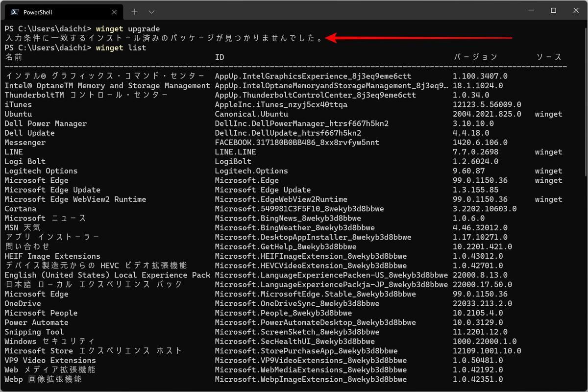Click the Canonical.Ubuntu ID
The width and height of the screenshot is (588, 392).
[251, 114]
